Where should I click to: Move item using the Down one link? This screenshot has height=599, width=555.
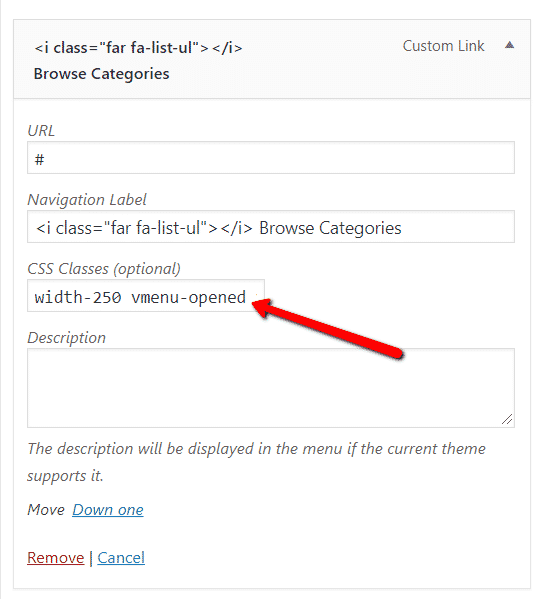tap(108, 510)
